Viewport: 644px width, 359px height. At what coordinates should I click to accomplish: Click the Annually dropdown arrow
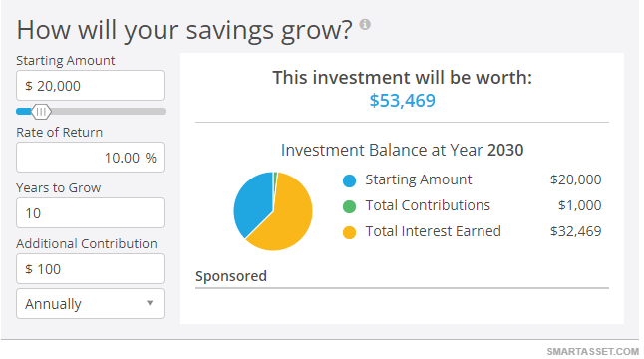[150, 303]
